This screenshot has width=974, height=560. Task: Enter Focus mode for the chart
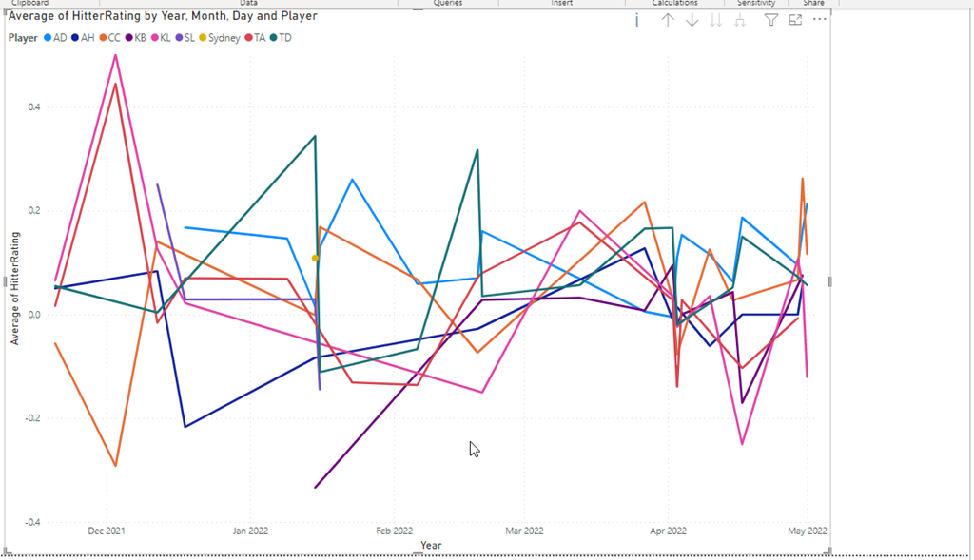coord(796,20)
